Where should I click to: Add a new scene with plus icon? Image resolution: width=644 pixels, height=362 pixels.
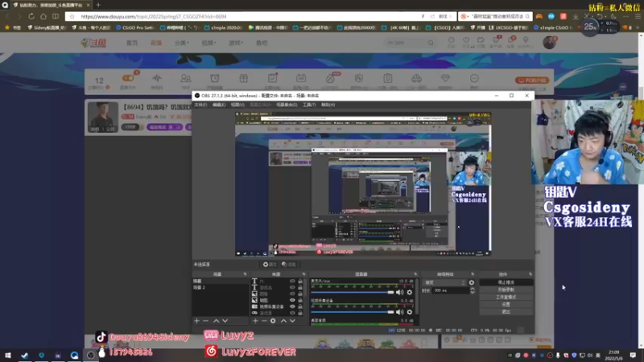point(196,321)
